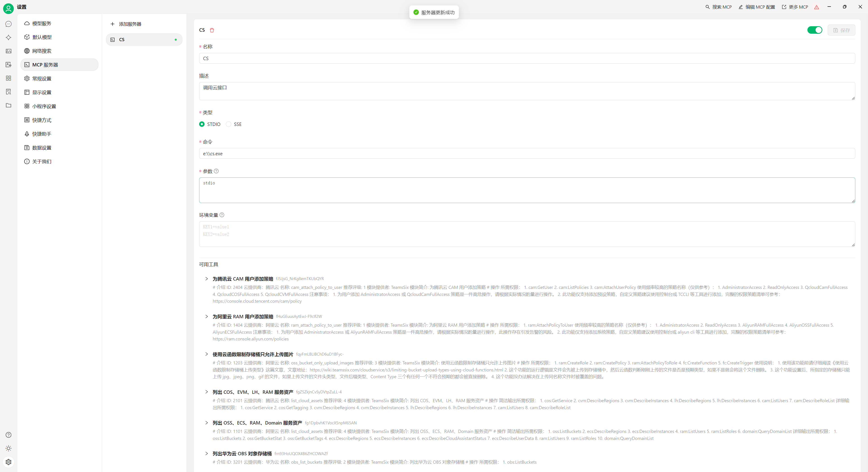Click the 添加服务器 button
The image size is (868, 472).
pyautogui.click(x=126, y=24)
